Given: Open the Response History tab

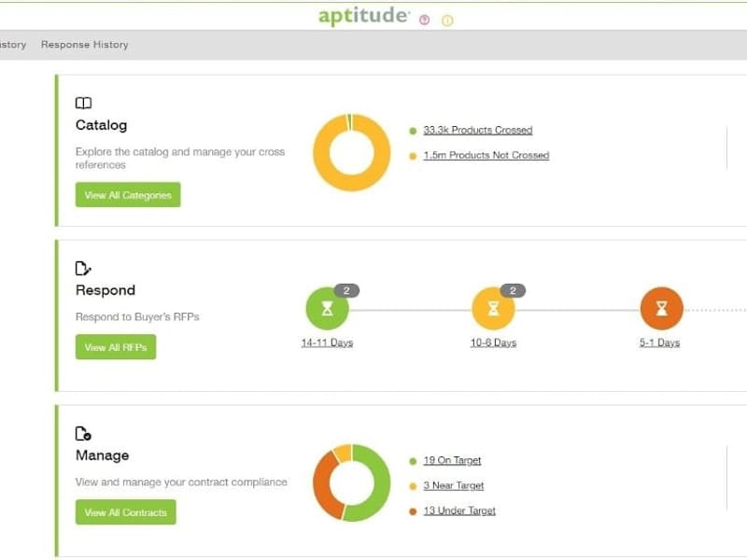Looking at the screenshot, I should click(84, 44).
